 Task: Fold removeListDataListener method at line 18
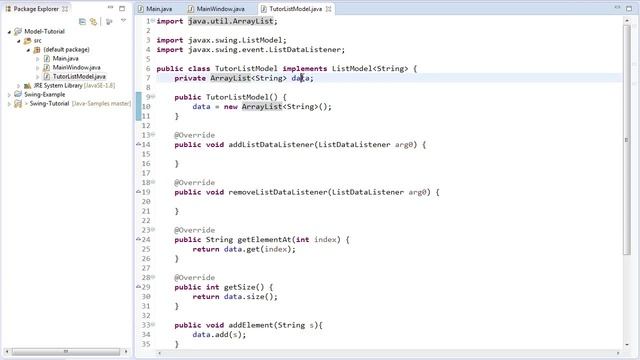[x=153, y=182]
